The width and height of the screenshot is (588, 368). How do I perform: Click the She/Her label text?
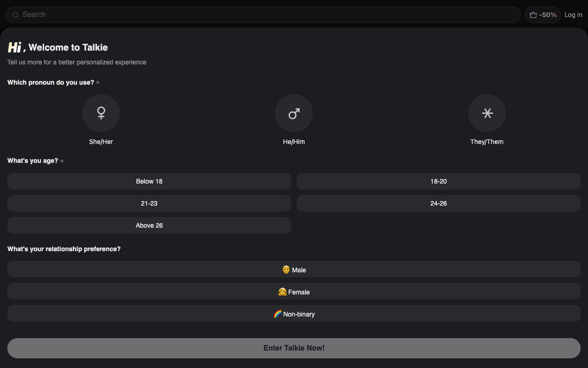[x=101, y=142]
